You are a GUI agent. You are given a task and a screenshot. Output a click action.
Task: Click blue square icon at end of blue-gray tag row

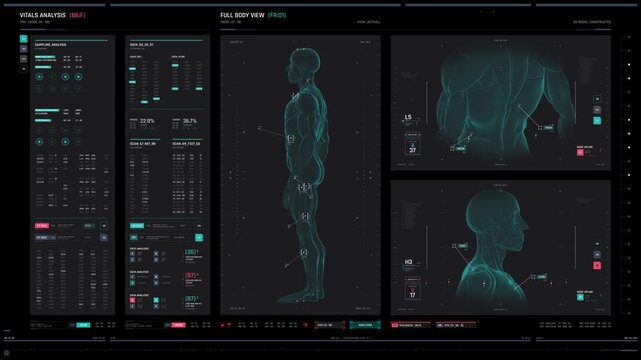coord(104,237)
